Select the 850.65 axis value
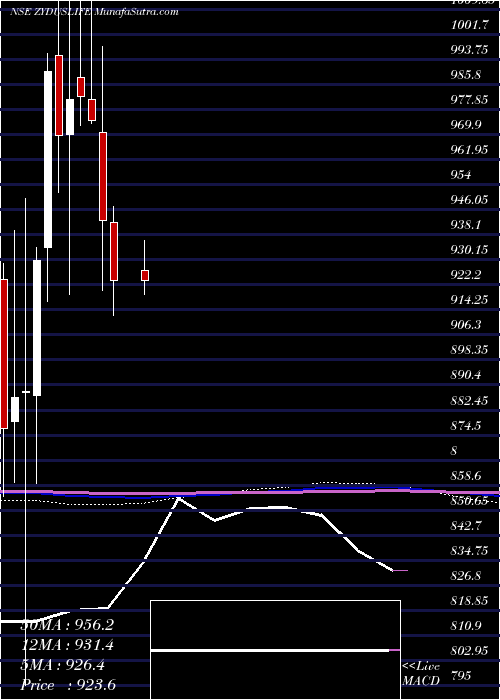This screenshot has height=700, width=500. [x=469, y=501]
